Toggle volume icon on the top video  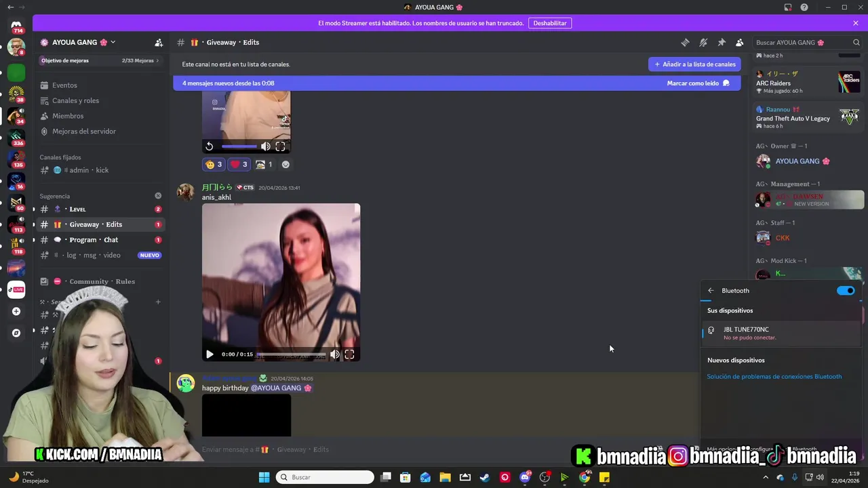click(265, 146)
